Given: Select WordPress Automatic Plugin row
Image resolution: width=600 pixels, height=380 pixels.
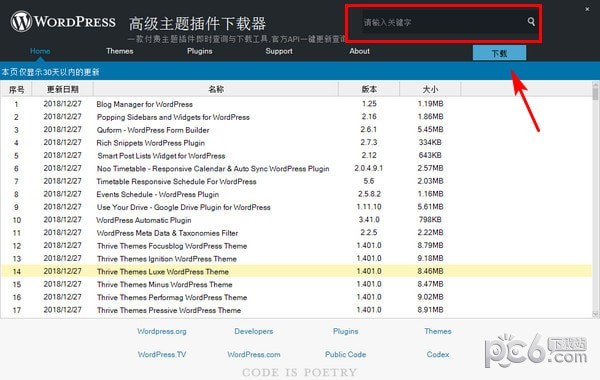Looking at the screenshot, I should pos(297,220).
